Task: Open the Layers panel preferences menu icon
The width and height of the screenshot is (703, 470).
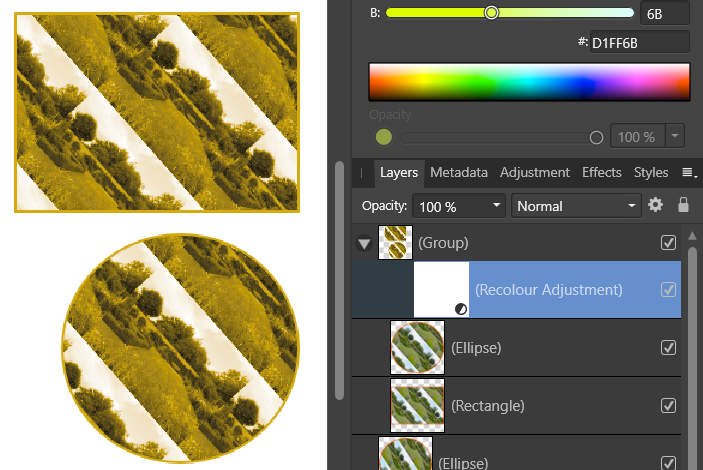Action: [689, 173]
